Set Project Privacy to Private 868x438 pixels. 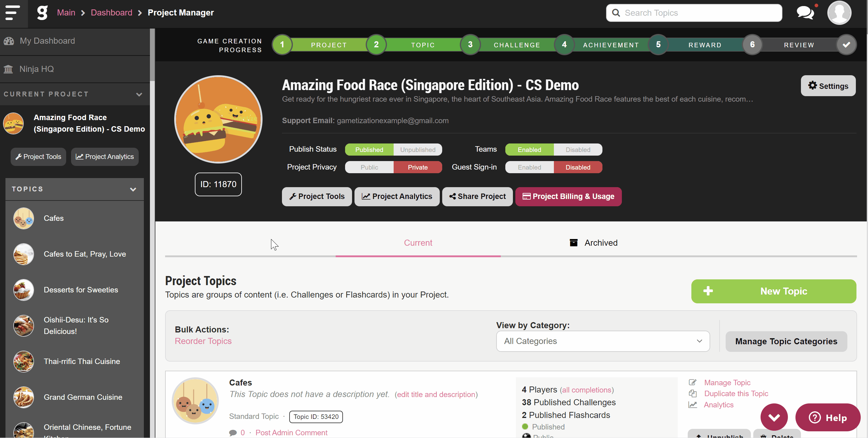pyautogui.click(x=418, y=167)
